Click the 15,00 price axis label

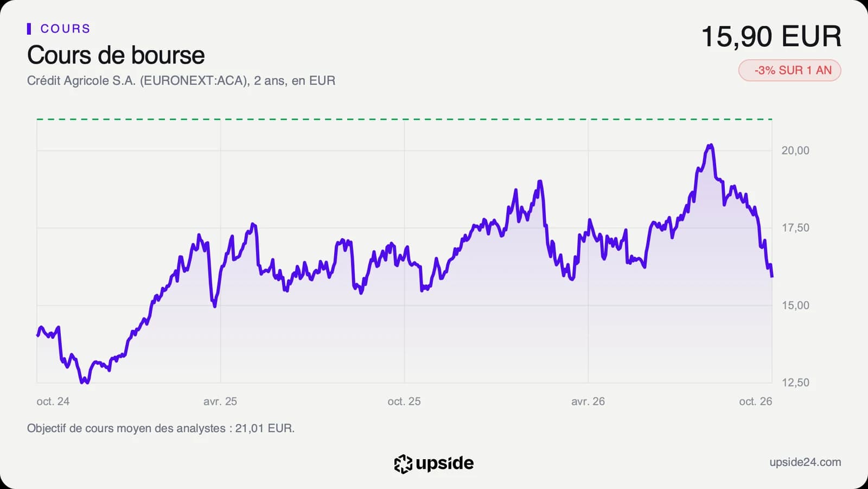click(795, 306)
